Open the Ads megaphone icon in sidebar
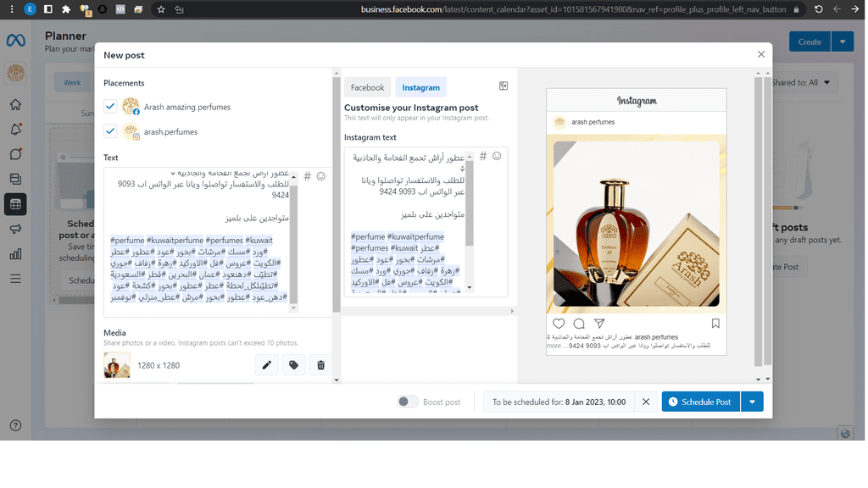Viewport: 868px width, 488px height. click(x=15, y=229)
